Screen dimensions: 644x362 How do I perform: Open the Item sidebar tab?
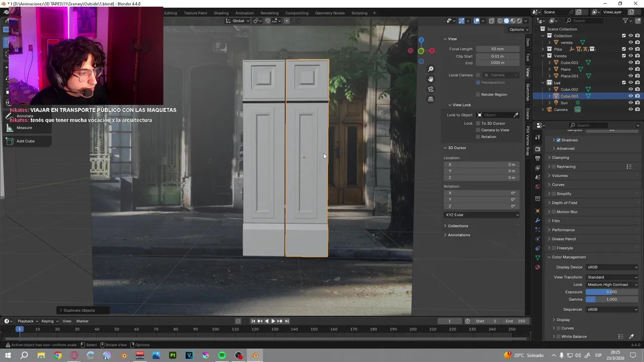pos(528,42)
